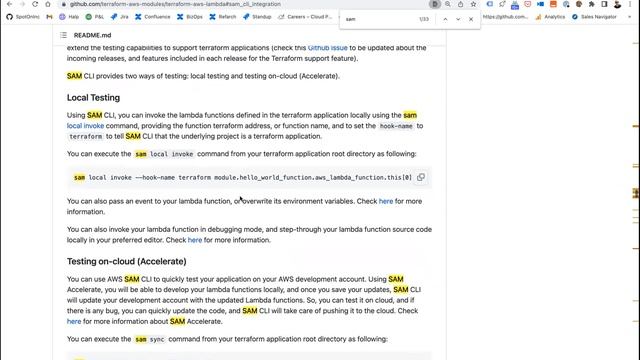
Task: Follow the 'here' link about debugging mode
Action: (195, 240)
